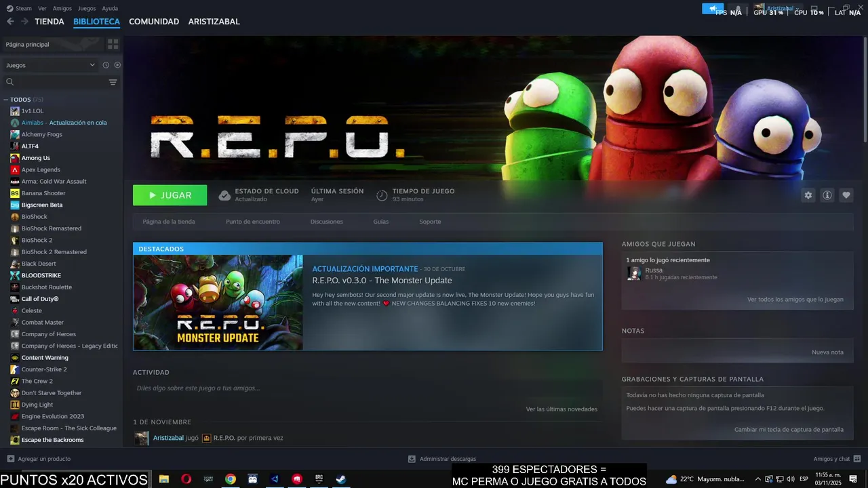Click the cloud status icon
Viewport: 868px width, 488px height.
(224, 195)
